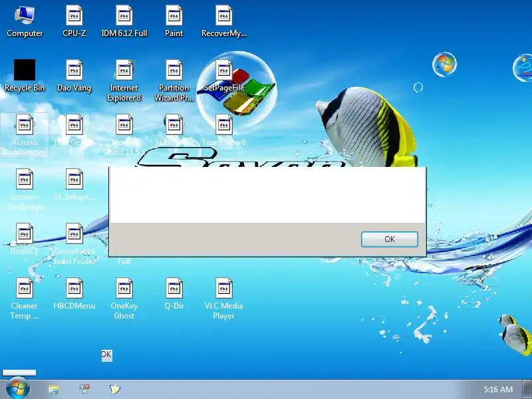Select the Cleaner Temp... desktop shortcut
Screen dimensions: 532x399
click(25, 299)
